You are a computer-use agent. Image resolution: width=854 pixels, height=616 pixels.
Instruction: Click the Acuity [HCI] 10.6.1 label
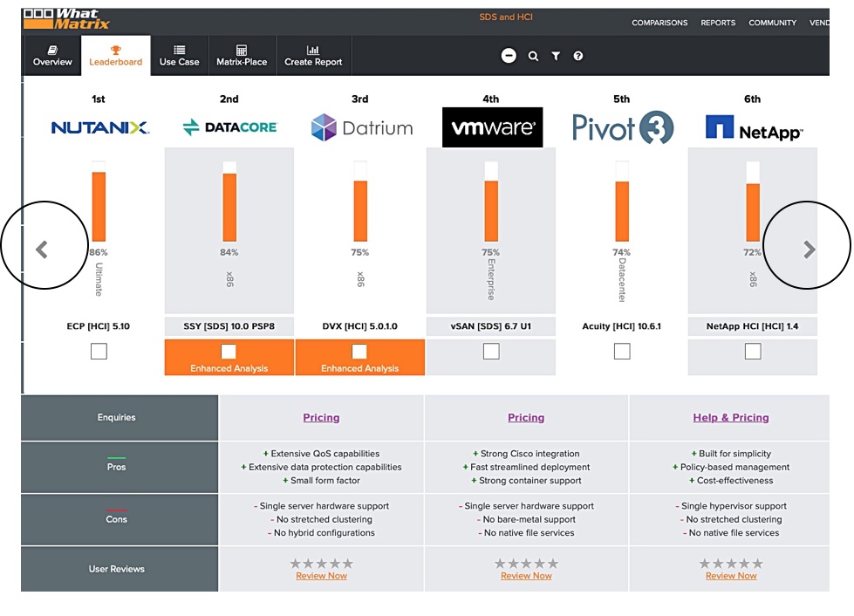621,326
